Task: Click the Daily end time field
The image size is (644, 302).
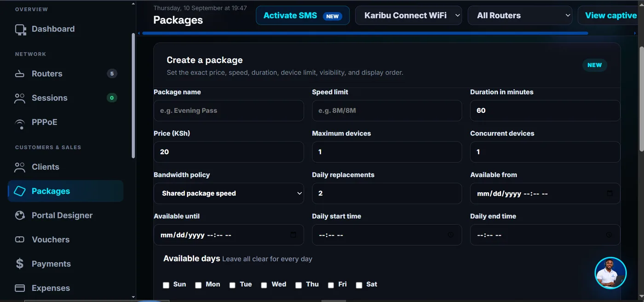Action: 545,235
